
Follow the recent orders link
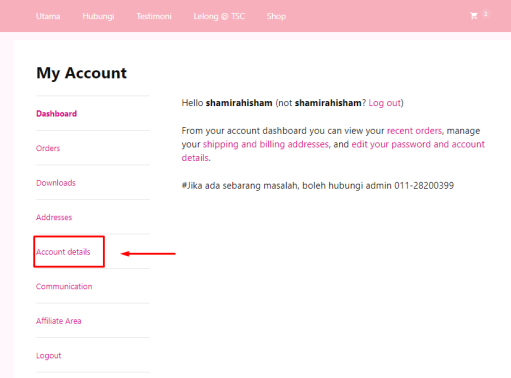point(414,131)
